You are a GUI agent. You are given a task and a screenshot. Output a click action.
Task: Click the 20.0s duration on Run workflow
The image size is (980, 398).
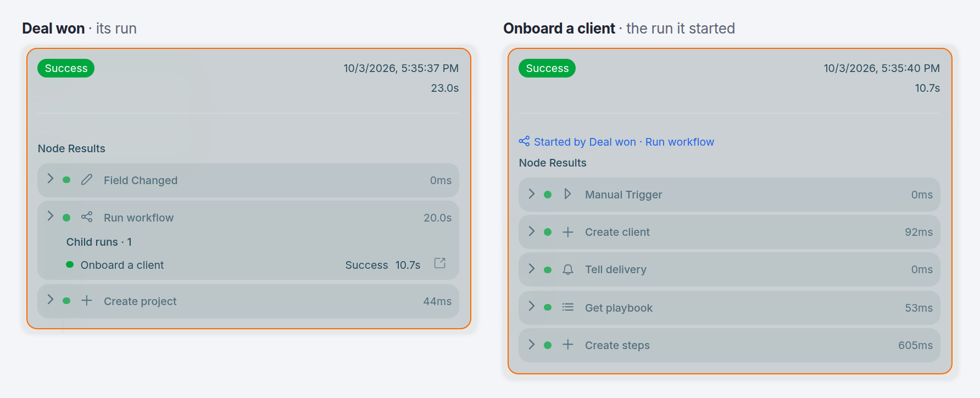pyautogui.click(x=438, y=218)
